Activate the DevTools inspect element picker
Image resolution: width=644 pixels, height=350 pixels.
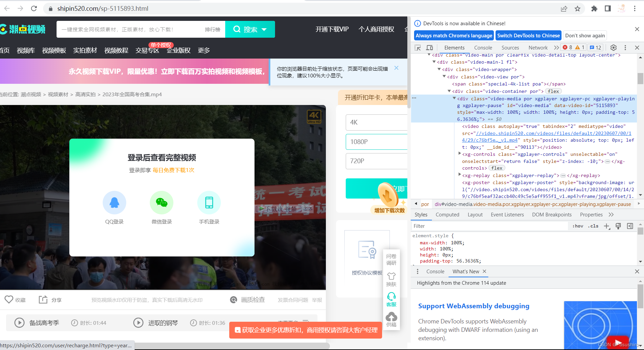point(418,48)
